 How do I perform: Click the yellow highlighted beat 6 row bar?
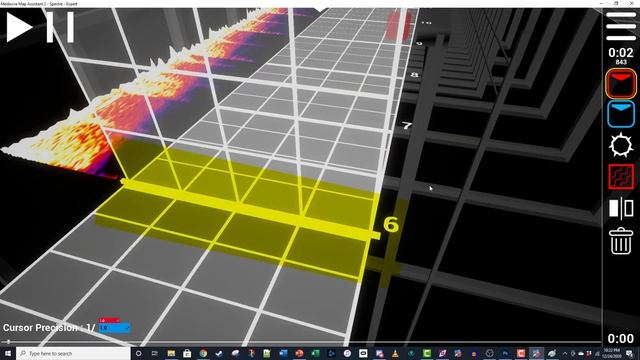(x=251, y=209)
